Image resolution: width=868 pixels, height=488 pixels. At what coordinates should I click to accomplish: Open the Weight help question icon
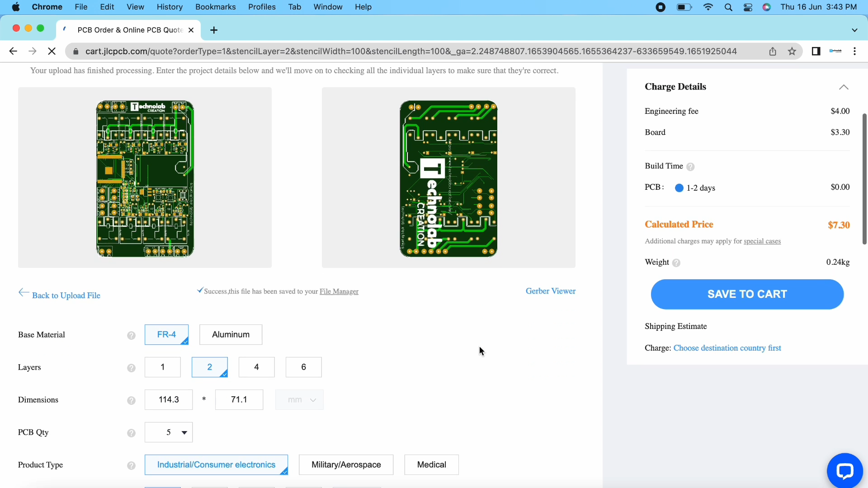(676, 263)
